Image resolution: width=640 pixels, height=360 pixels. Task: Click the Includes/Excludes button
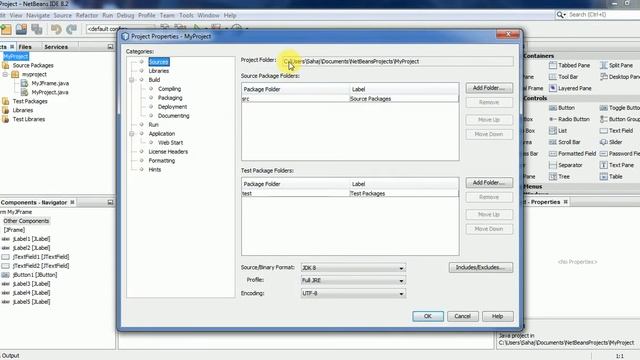tap(481, 267)
